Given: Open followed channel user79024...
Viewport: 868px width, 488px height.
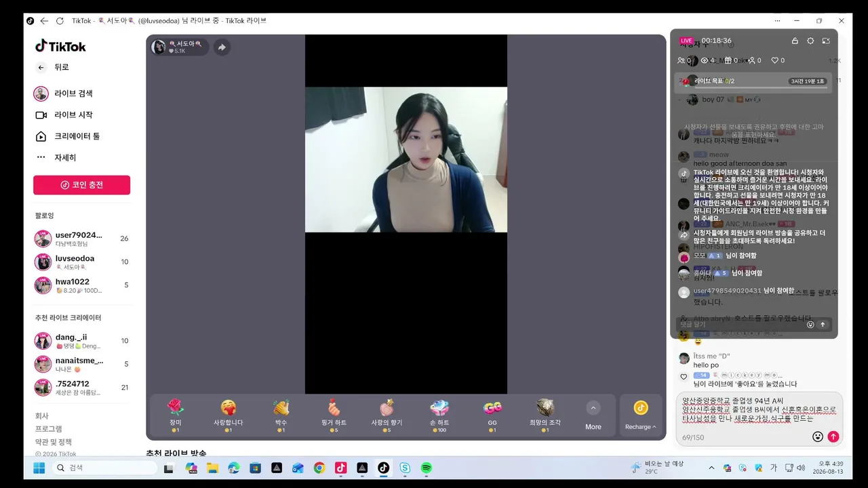Looking at the screenshot, I should (81, 239).
